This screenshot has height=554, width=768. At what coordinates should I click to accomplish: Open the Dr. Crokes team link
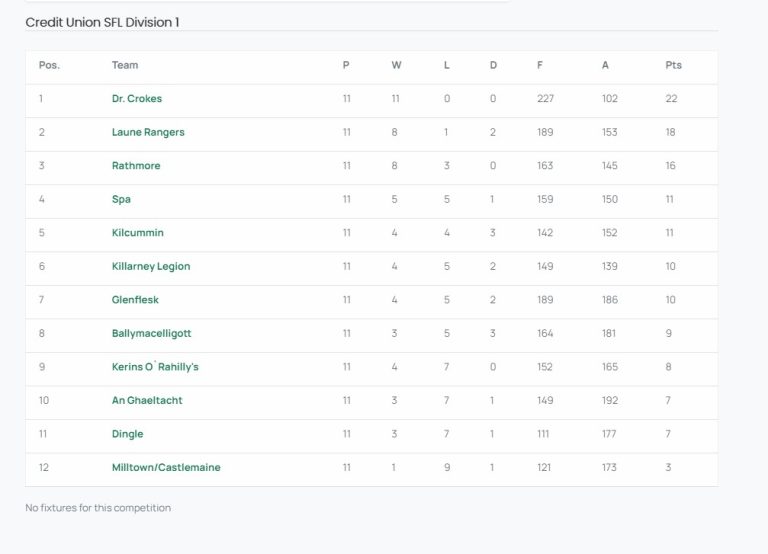pyautogui.click(x=137, y=99)
